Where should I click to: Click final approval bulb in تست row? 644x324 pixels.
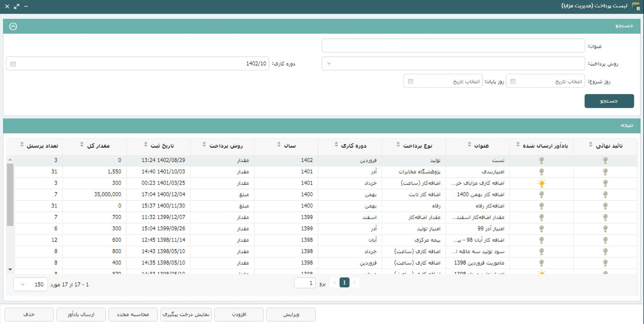605,160
